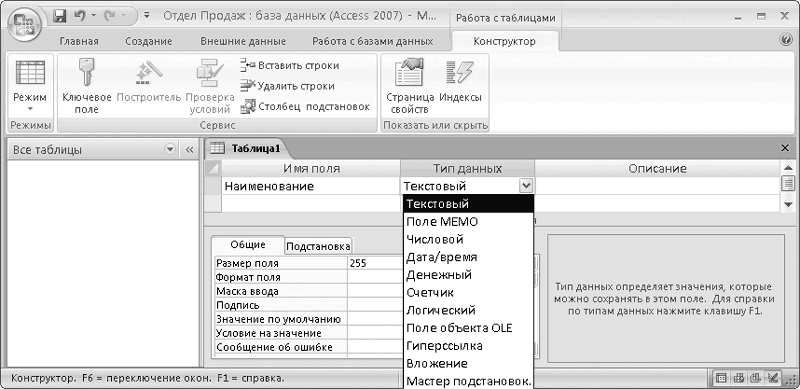Click the Формат поля property row
The height and width of the screenshot is (389, 800).
coord(309,277)
